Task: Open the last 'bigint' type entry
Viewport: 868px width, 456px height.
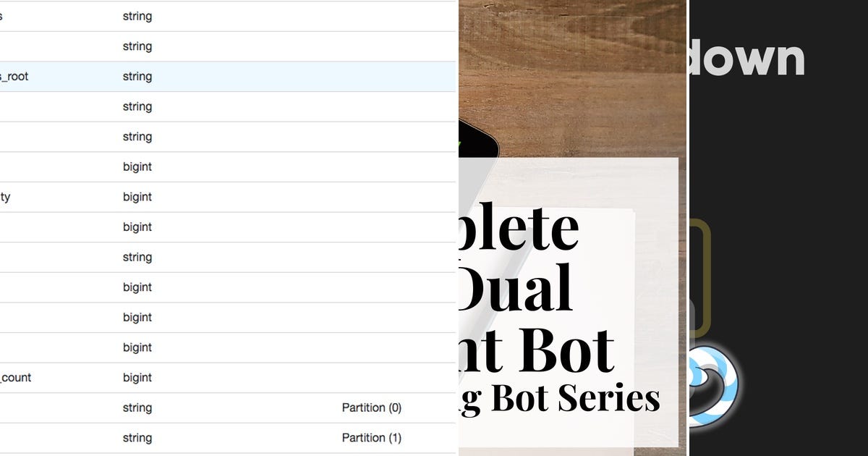Action: click(x=137, y=377)
